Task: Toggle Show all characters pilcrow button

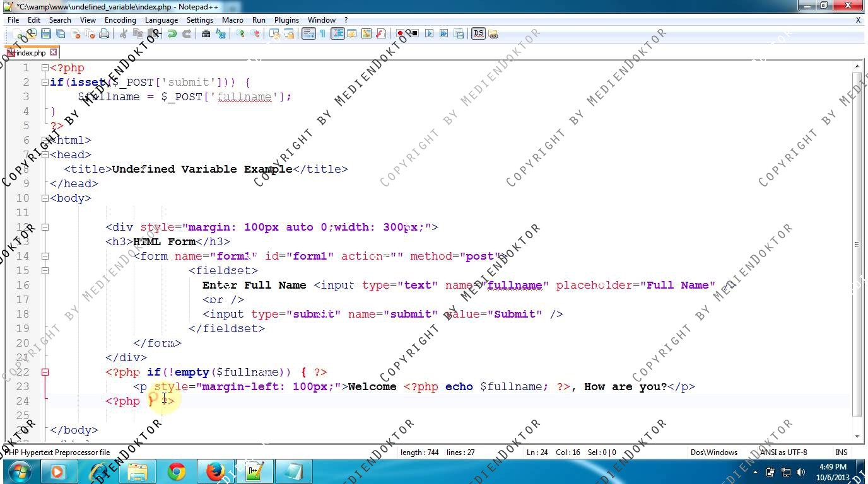Action: tap(322, 33)
